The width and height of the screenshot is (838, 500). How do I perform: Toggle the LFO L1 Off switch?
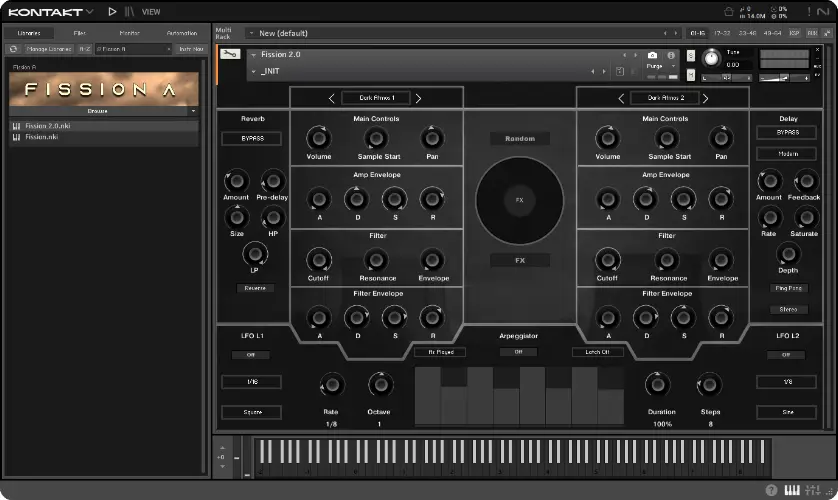(251, 355)
